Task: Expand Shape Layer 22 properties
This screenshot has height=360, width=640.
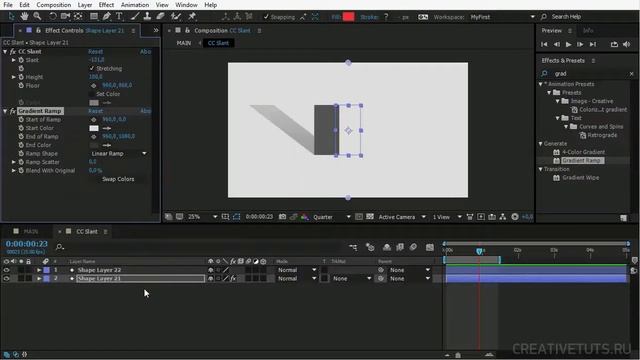Action: (x=39, y=270)
